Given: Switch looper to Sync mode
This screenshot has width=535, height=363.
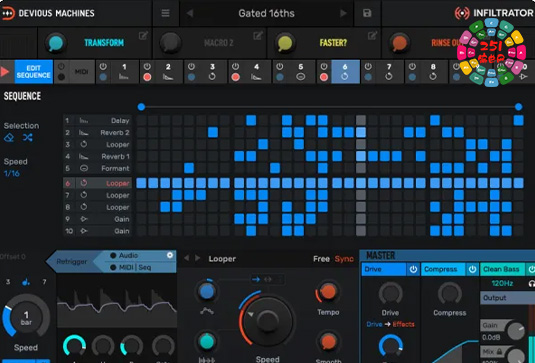Looking at the screenshot, I should pyautogui.click(x=344, y=259).
